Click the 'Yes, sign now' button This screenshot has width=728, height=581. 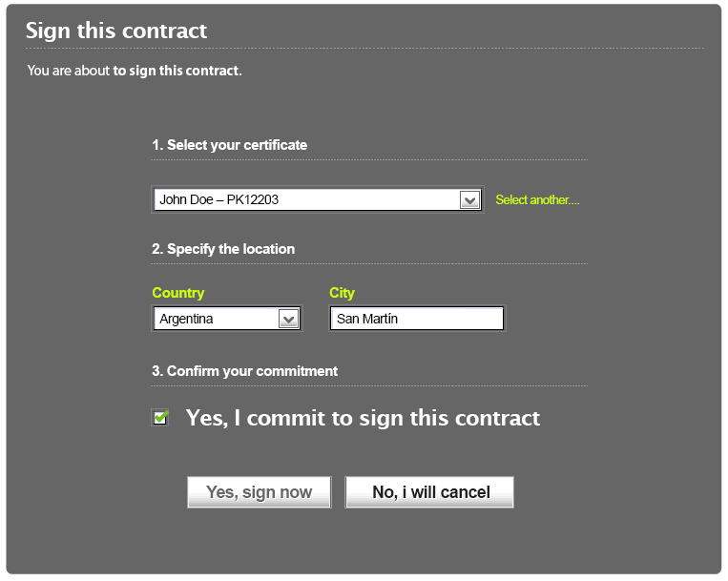pyautogui.click(x=260, y=492)
